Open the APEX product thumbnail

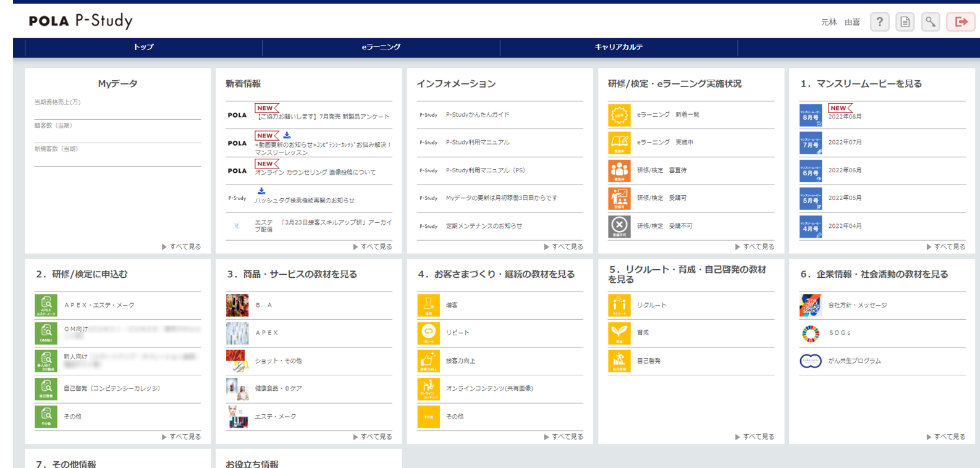[237, 333]
